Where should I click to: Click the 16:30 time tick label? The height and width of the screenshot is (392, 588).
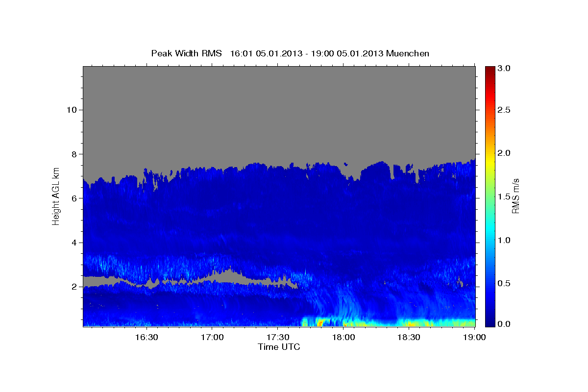pyautogui.click(x=147, y=337)
